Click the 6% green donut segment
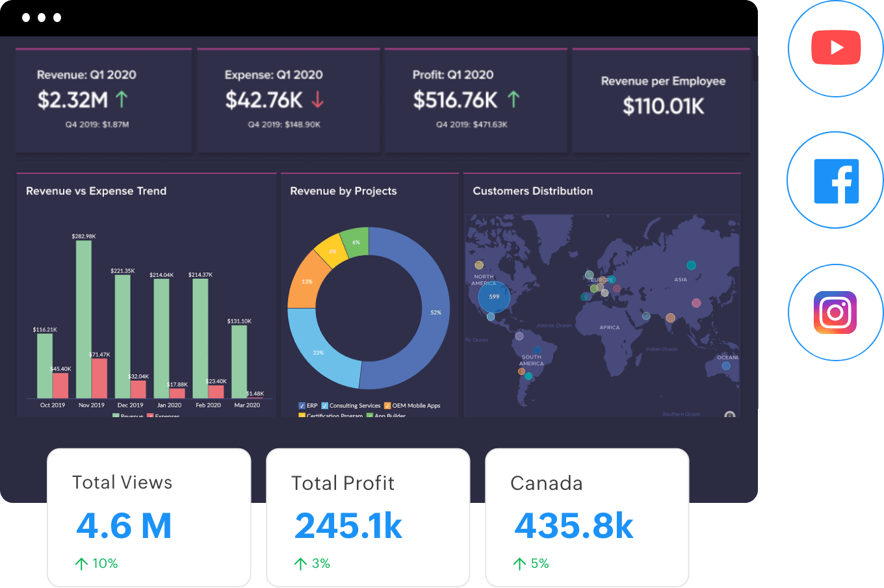This screenshot has height=588, width=884. (356, 242)
